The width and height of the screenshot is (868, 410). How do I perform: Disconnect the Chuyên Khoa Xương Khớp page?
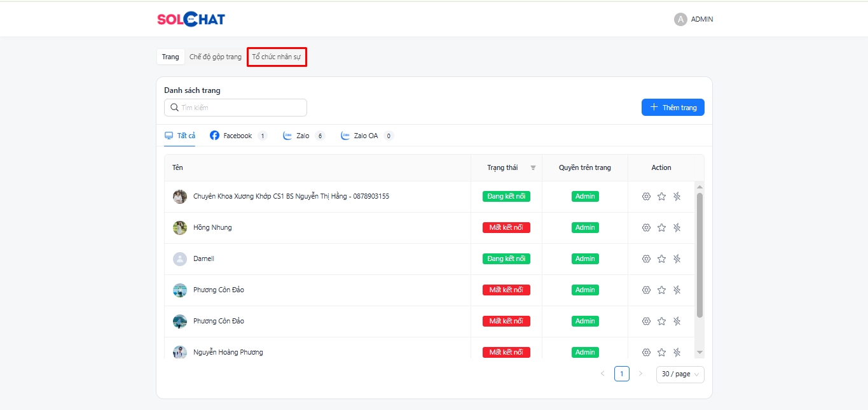pos(677,196)
